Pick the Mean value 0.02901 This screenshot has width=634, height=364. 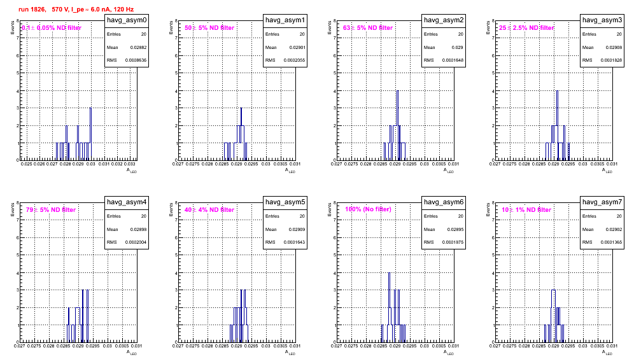point(297,47)
